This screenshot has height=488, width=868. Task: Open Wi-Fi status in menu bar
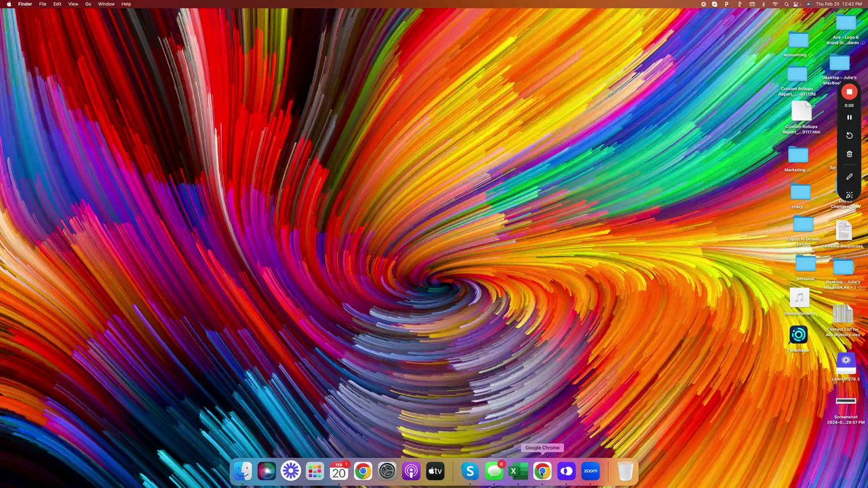coord(775,4)
